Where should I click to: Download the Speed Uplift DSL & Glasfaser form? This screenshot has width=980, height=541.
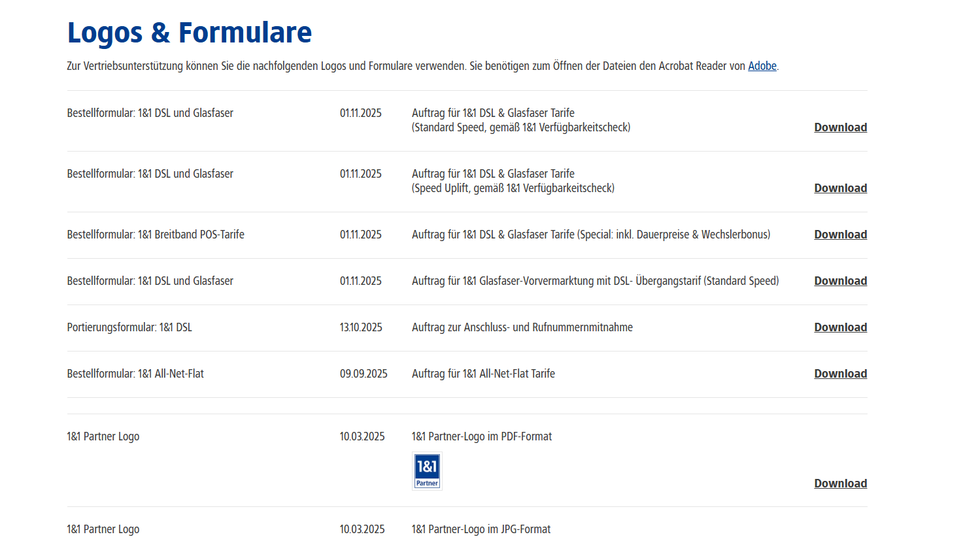[x=840, y=188]
